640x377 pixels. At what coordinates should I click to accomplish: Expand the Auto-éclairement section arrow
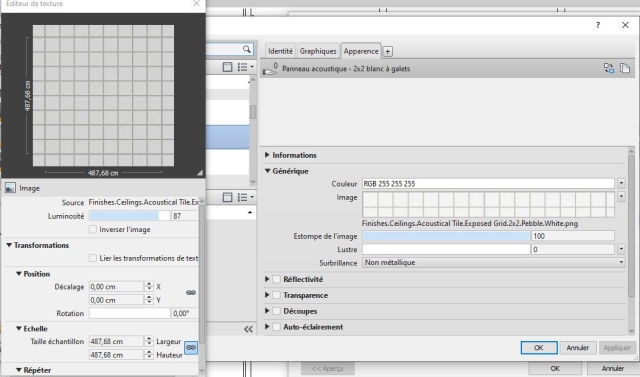point(267,327)
